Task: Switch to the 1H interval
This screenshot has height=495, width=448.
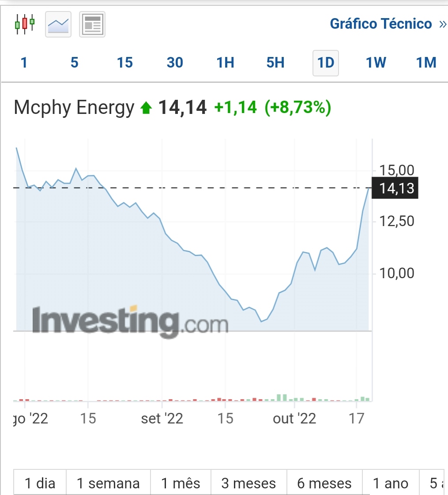Action: click(x=225, y=63)
